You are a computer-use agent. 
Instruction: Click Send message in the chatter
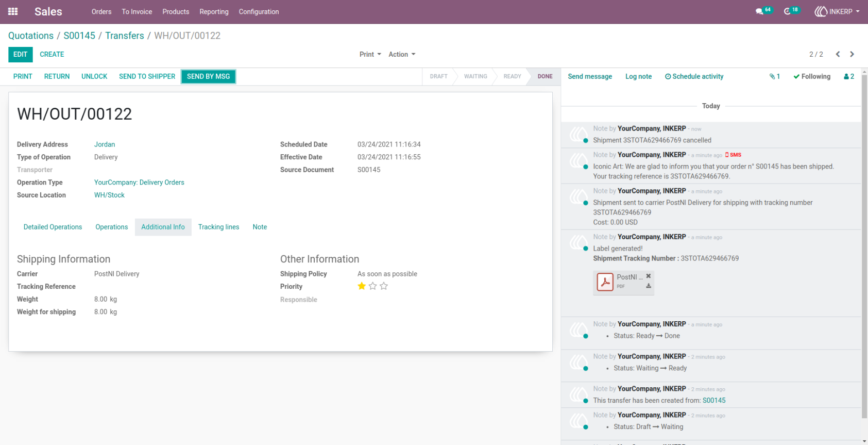tap(590, 76)
